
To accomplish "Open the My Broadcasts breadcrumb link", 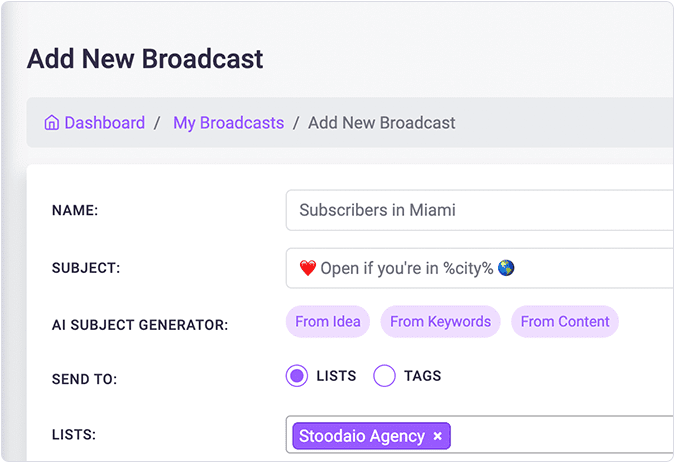I will tap(228, 123).
